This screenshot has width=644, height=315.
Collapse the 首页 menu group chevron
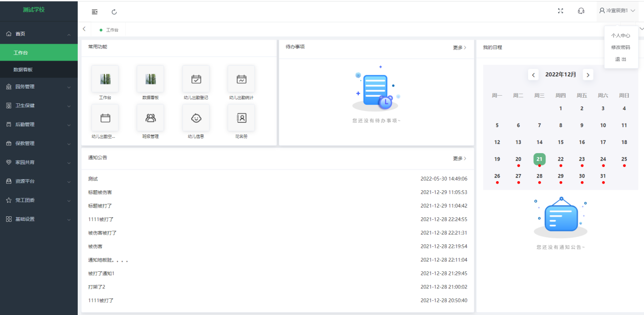click(69, 34)
